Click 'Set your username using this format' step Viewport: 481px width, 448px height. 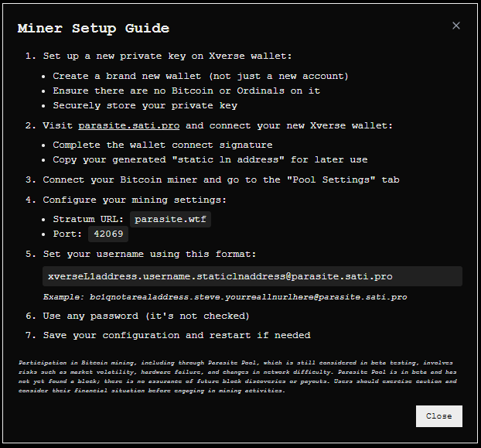(x=149, y=254)
